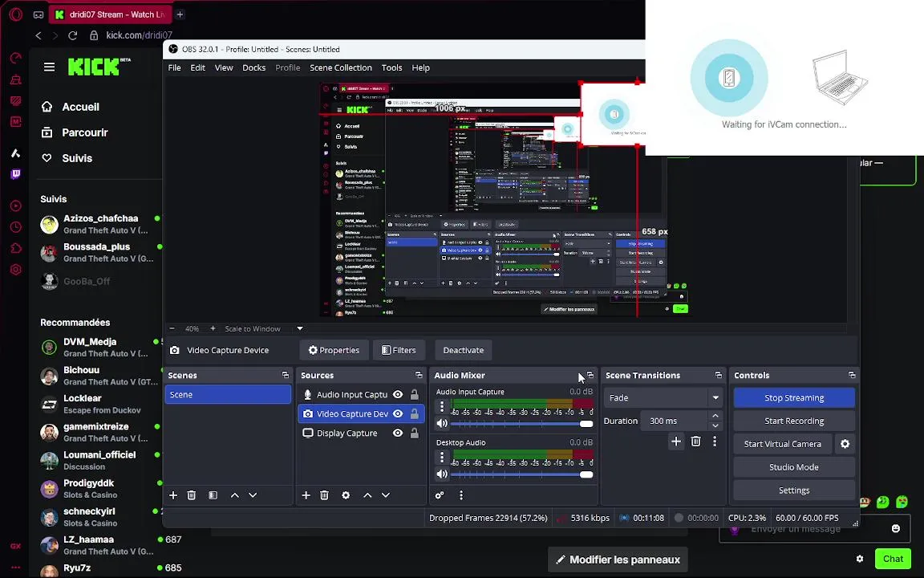Zoom in preview with plus button
This screenshot has width=924, height=578.
tap(213, 328)
